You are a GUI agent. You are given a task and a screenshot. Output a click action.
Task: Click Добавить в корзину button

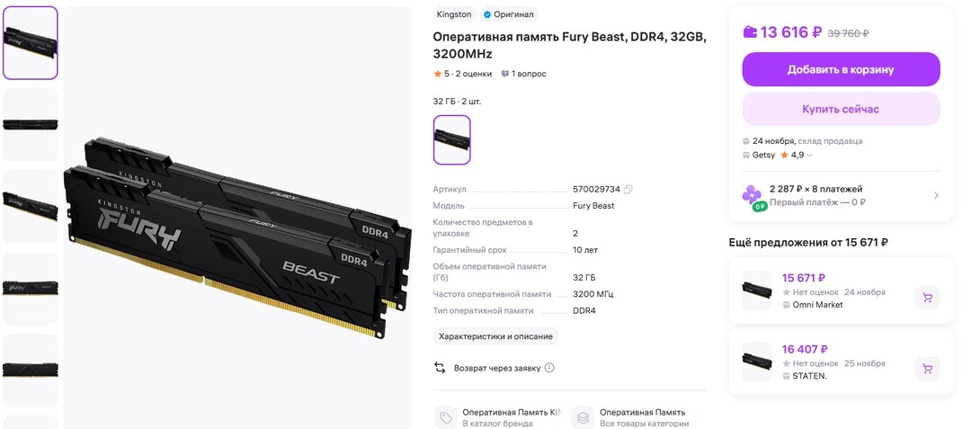(841, 69)
